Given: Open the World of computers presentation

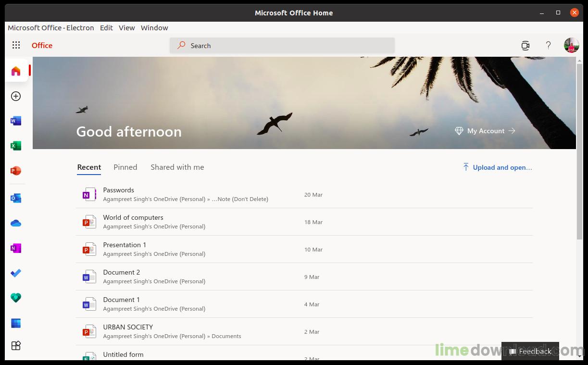Looking at the screenshot, I should (x=133, y=218).
